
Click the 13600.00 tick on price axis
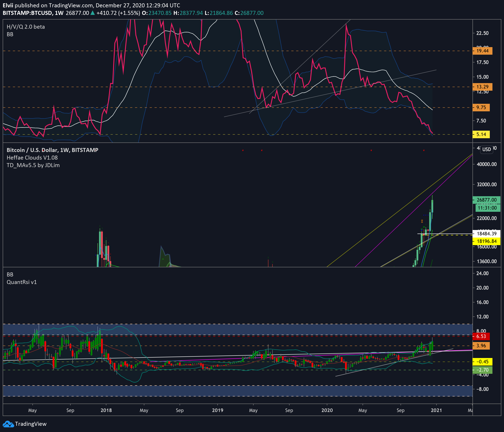pos(487,262)
